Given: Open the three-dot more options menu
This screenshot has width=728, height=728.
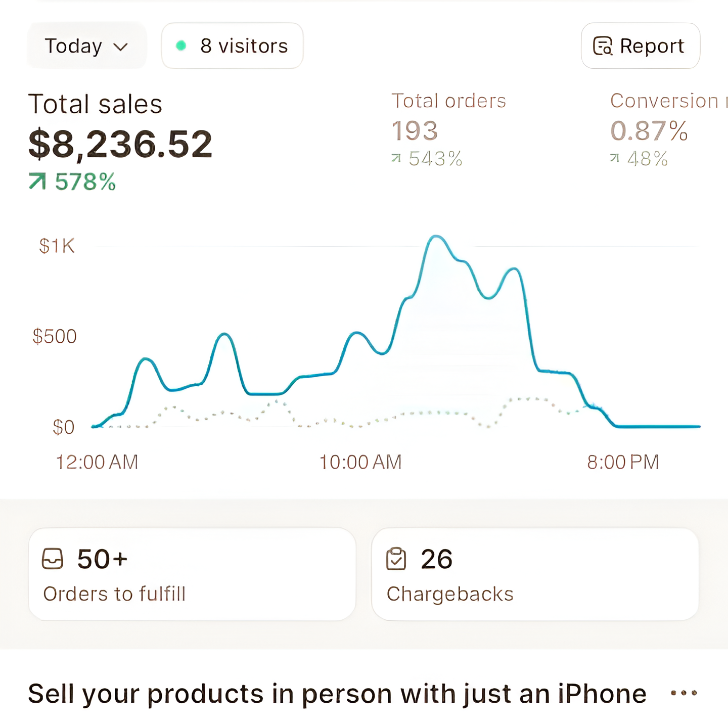Looking at the screenshot, I should pos(684,693).
